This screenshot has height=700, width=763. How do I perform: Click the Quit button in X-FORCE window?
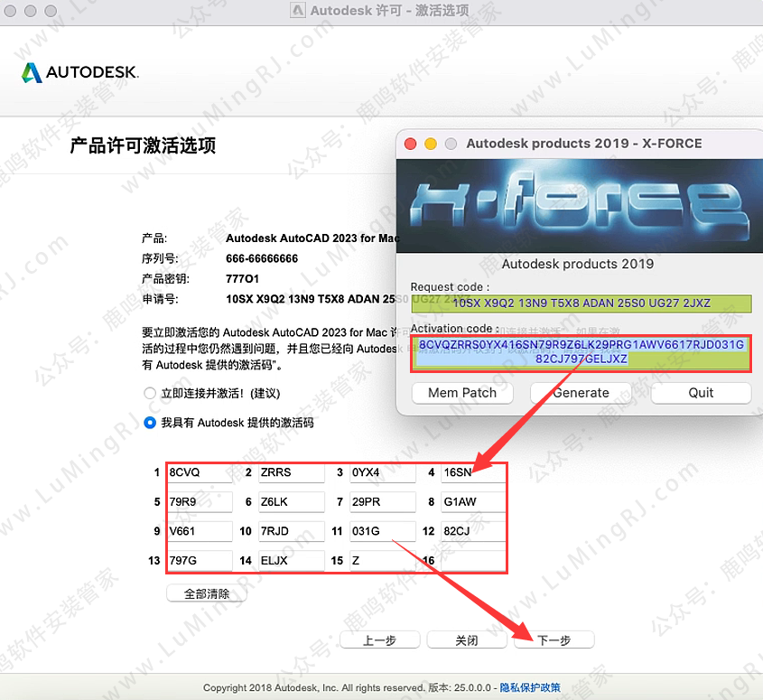click(701, 393)
